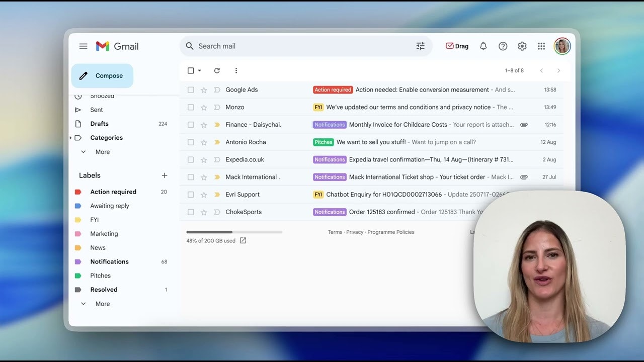Open the Support help icon

click(503, 46)
